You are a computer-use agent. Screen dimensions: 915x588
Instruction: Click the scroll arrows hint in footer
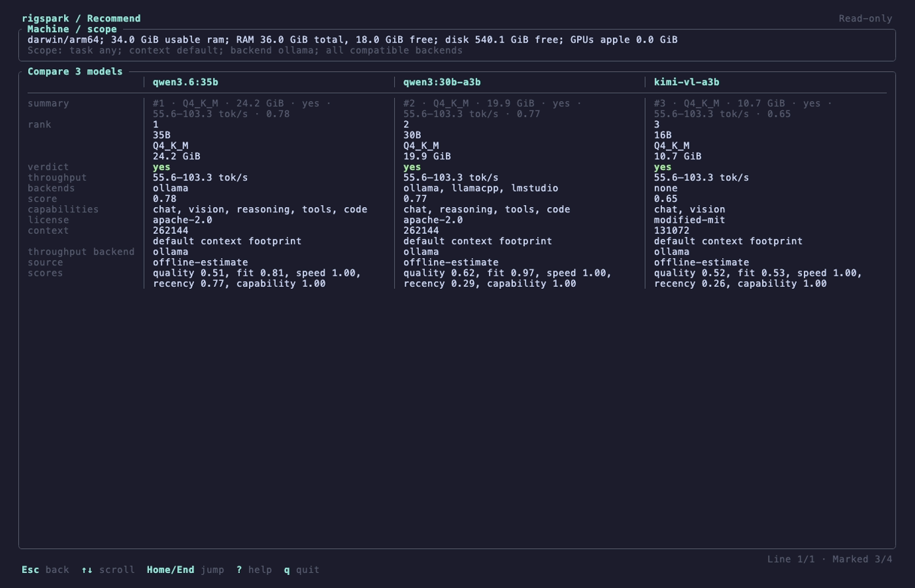[x=108, y=570]
